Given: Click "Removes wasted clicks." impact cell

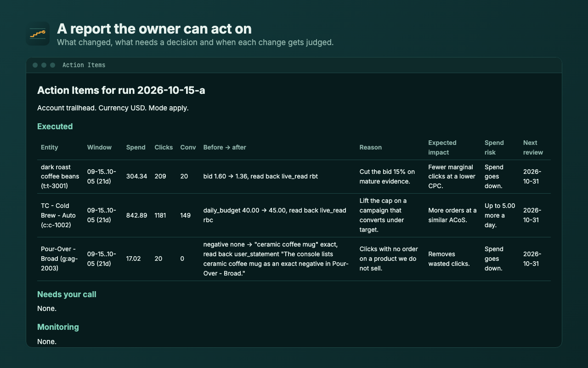Looking at the screenshot, I should point(449,259).
